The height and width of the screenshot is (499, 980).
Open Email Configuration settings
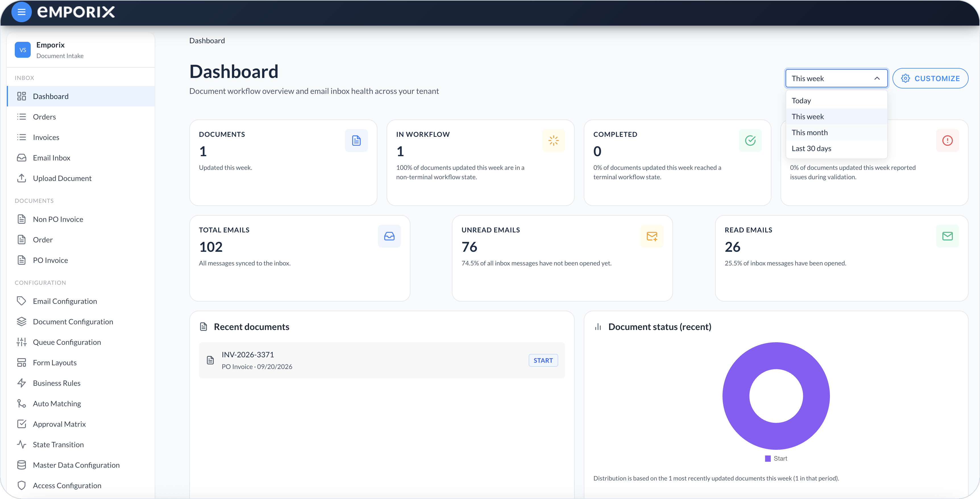click(x=81, y=301)
